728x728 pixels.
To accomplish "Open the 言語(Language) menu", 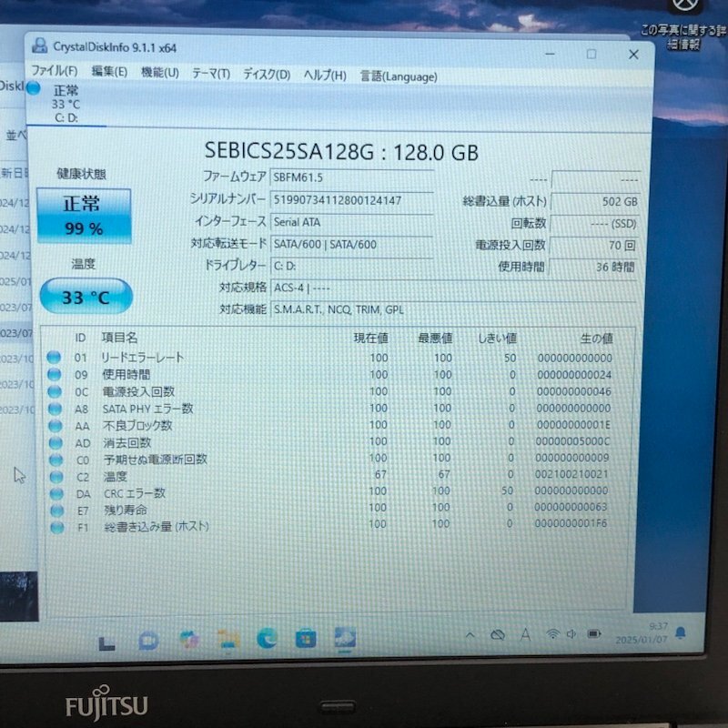I will [x=399, y=76].
